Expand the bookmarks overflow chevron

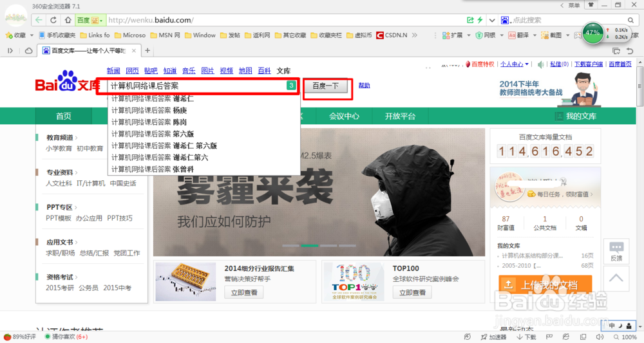(x=414, y=35)
